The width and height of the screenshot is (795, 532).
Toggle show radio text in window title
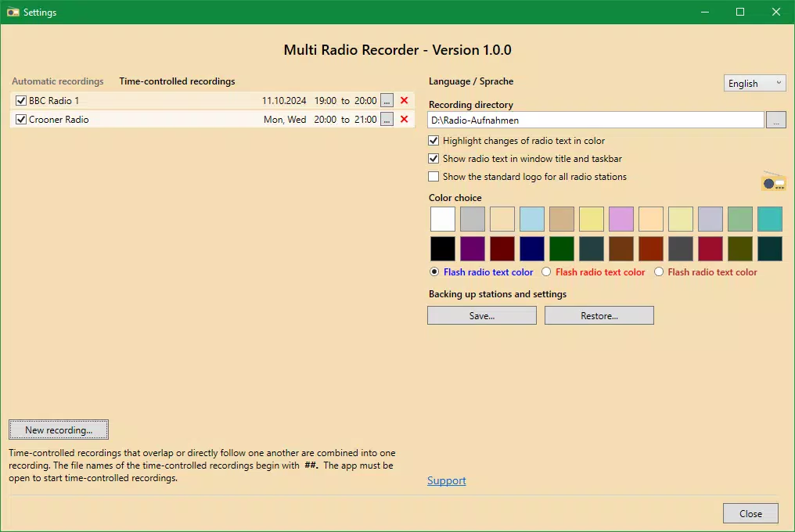pyautogui.click(x=433, y=159)
